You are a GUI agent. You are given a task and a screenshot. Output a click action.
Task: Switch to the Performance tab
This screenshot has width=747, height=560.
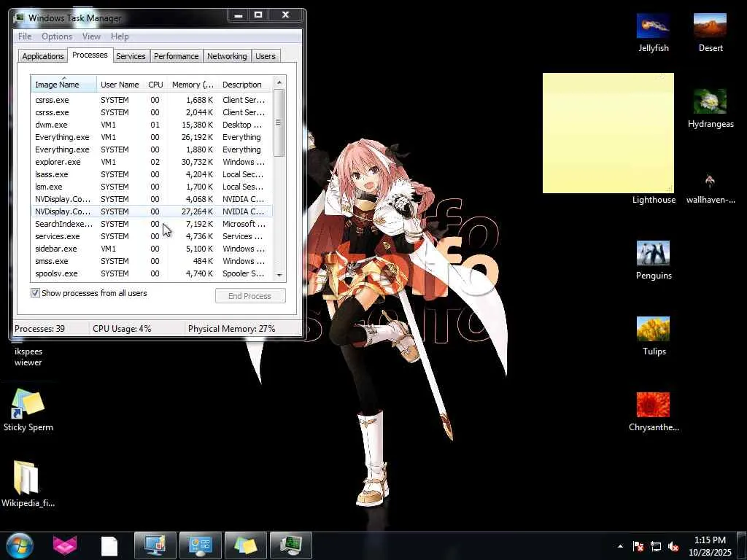tap(176, 56)
